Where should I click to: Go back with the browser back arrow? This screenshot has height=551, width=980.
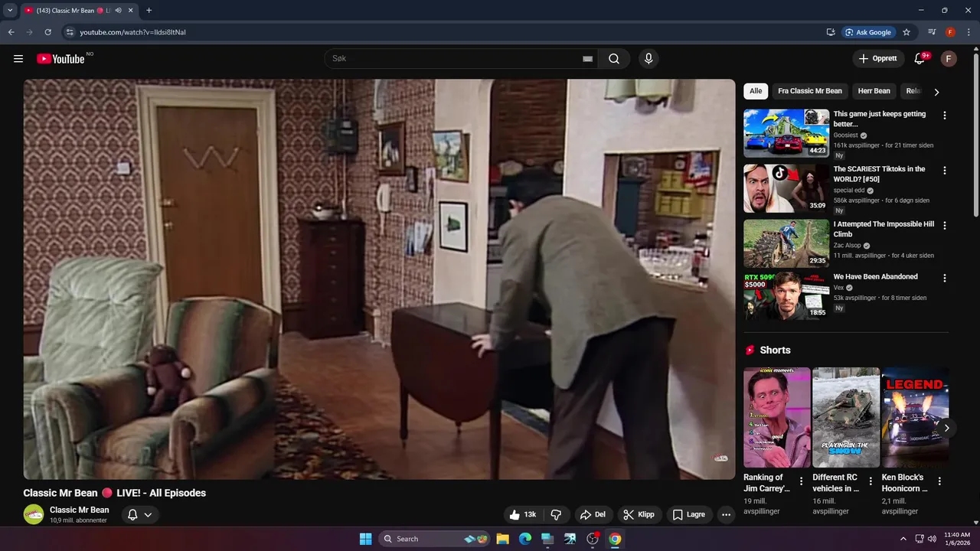11,32
